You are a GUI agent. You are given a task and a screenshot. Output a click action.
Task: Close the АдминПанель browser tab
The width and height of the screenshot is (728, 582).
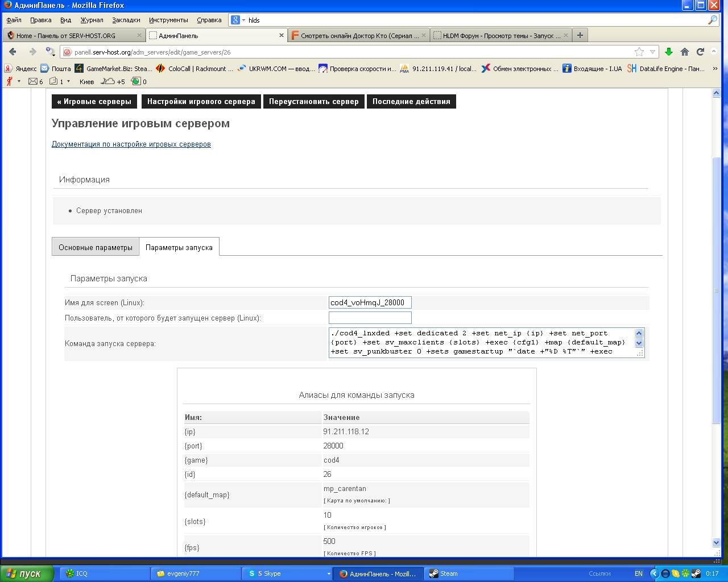[x=281, y=35]
